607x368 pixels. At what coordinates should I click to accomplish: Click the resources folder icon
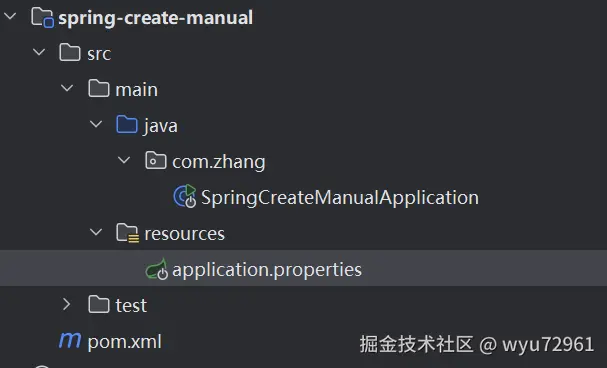click(127, 233)
